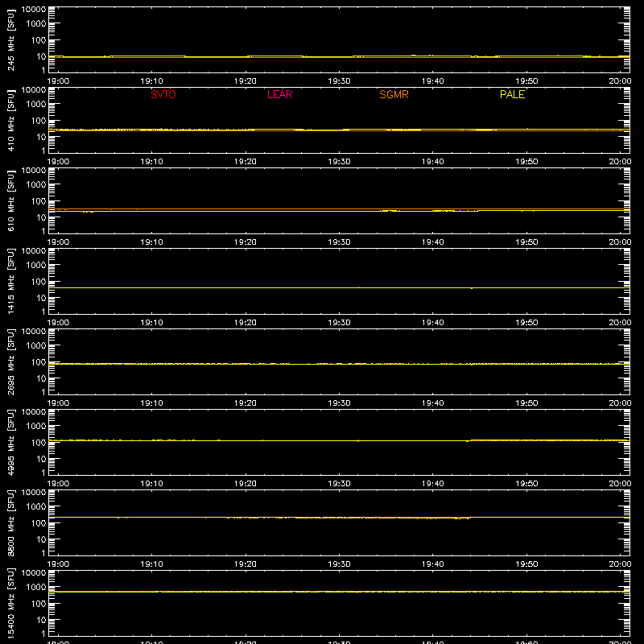Click 1000 y-axis label of 4995 MHz plot

click(36, 427)
